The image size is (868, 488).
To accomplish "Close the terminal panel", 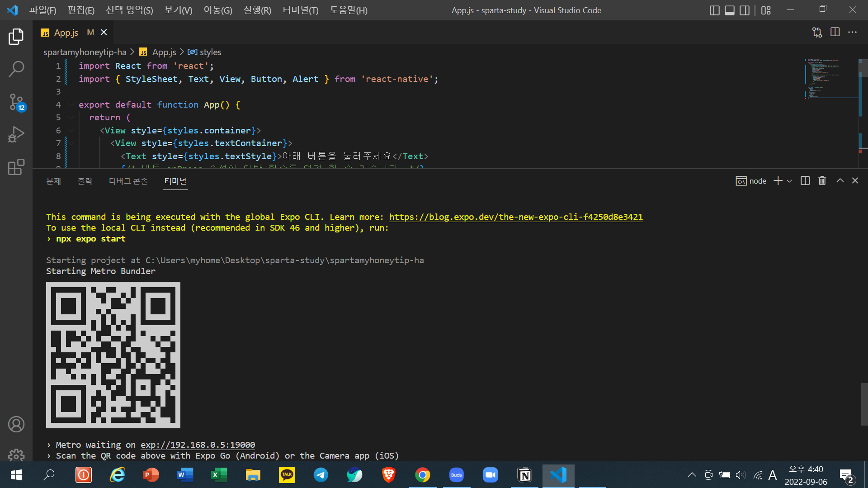I will tap(855, 180).
